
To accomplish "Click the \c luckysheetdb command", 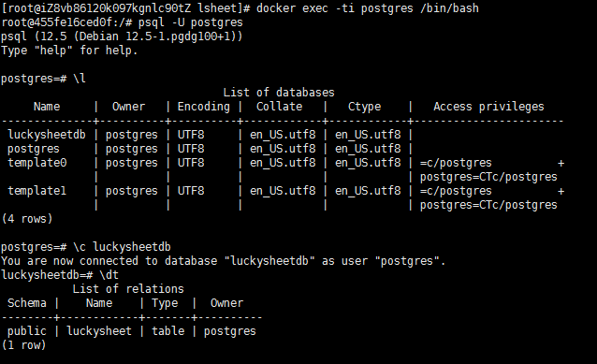I will [122, 247].
